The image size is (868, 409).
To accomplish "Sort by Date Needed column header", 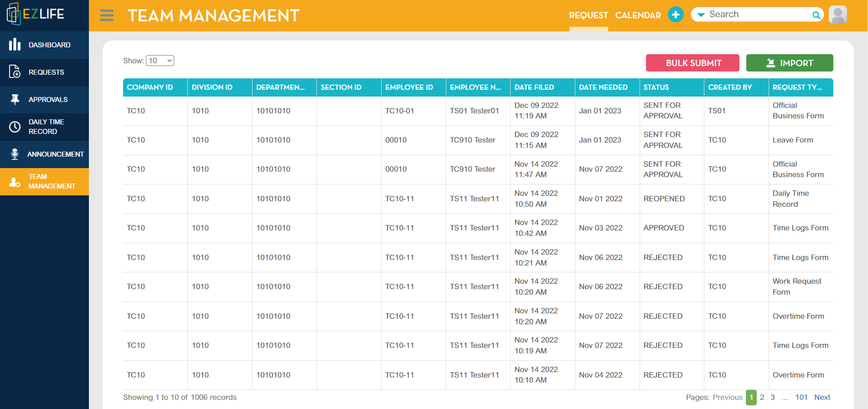I will click(607, 87).
